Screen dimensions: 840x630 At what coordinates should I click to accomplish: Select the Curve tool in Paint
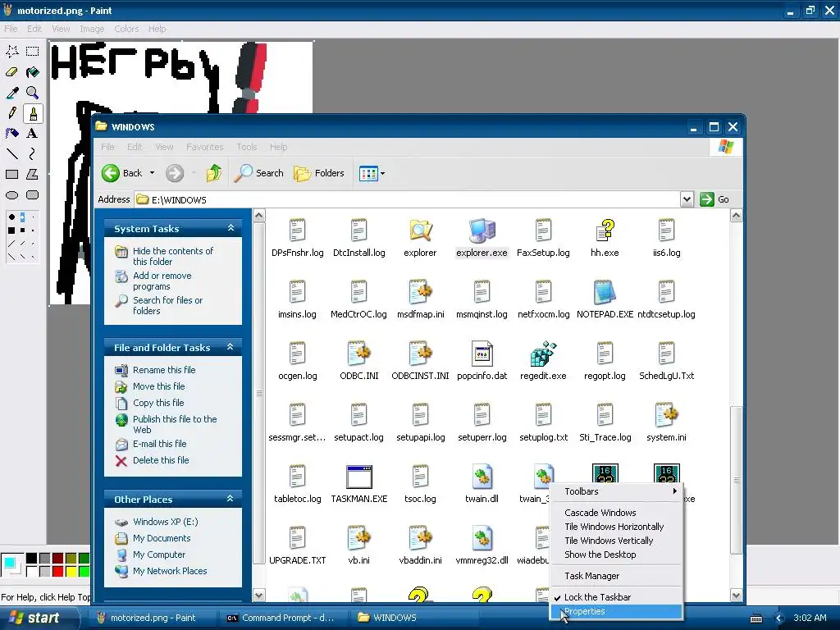33,153
